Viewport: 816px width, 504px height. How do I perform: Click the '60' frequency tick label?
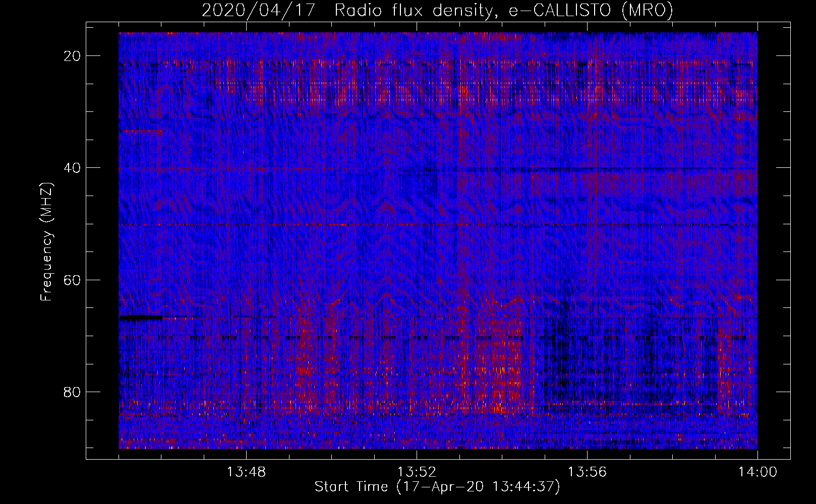73,280
